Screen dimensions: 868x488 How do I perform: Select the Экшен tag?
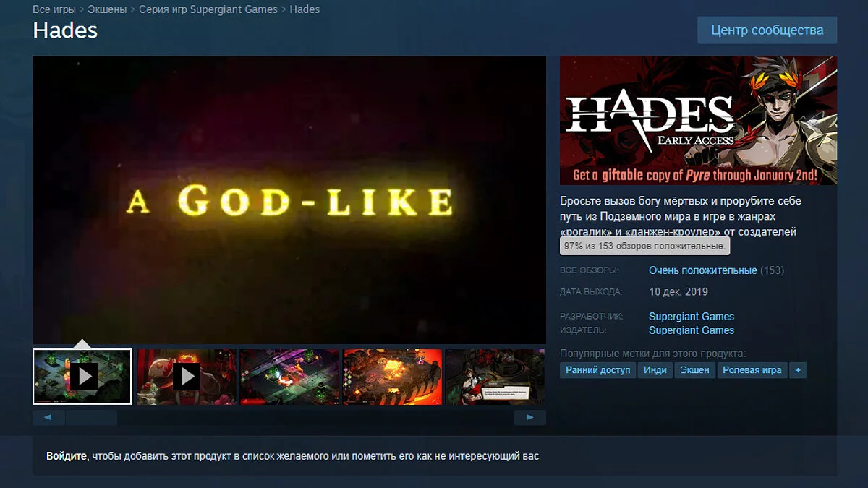click(695, 369)
